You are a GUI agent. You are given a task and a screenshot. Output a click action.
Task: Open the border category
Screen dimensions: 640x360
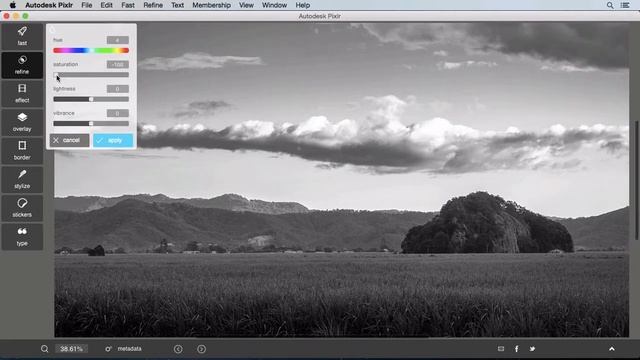tap(22, 151)
